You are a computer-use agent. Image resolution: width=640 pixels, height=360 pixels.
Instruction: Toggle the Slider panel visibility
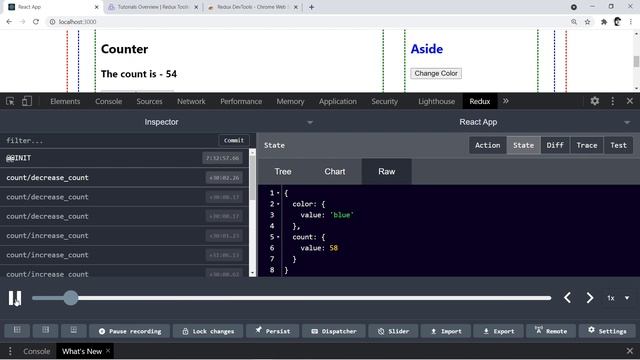pos(393,331)
